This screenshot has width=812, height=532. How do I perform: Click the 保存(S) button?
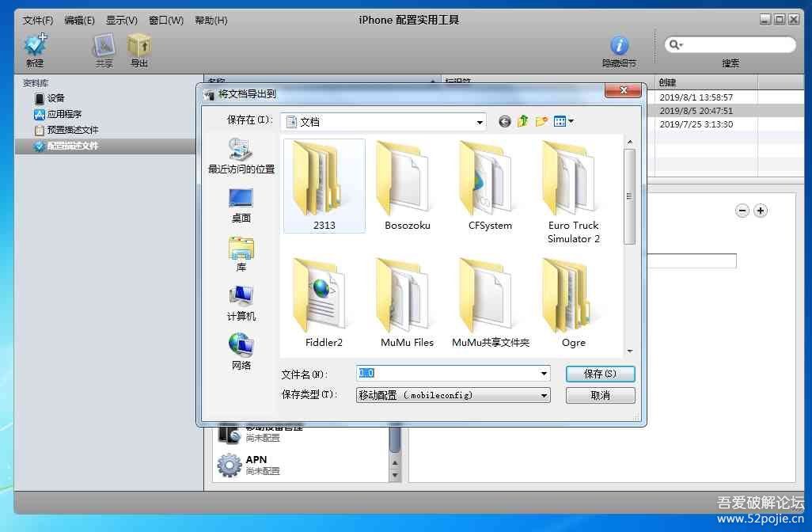600,374
